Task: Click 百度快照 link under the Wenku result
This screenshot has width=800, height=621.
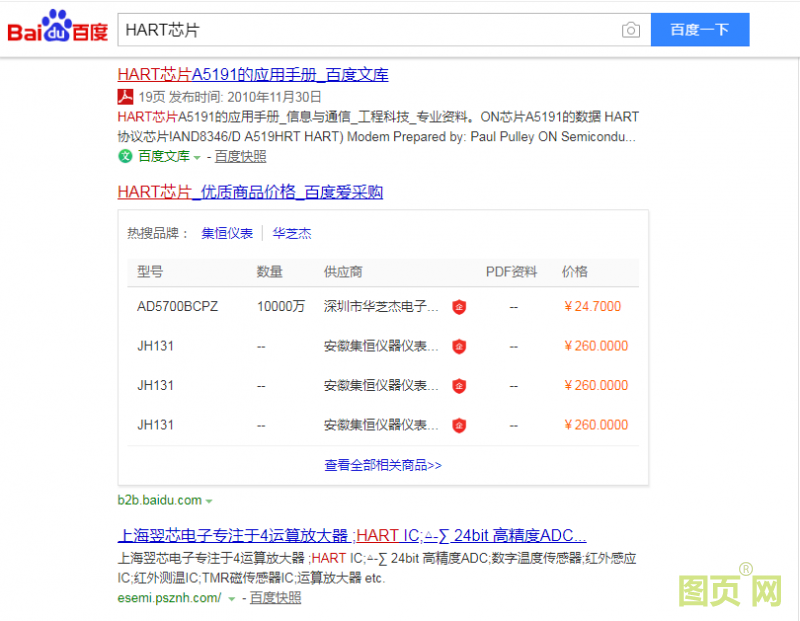Action: [x=240, y=156]
